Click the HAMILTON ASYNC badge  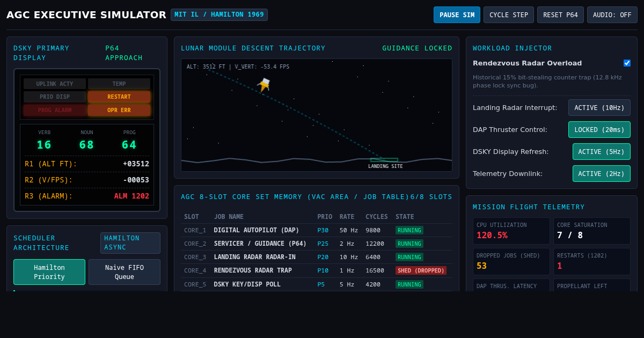(x=130, y=243)
